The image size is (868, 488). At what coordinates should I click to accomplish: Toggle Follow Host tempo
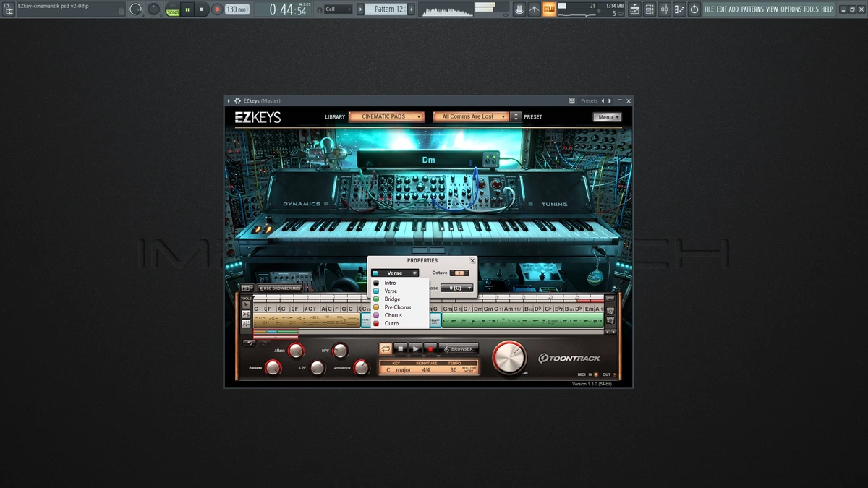click(469, 369)
